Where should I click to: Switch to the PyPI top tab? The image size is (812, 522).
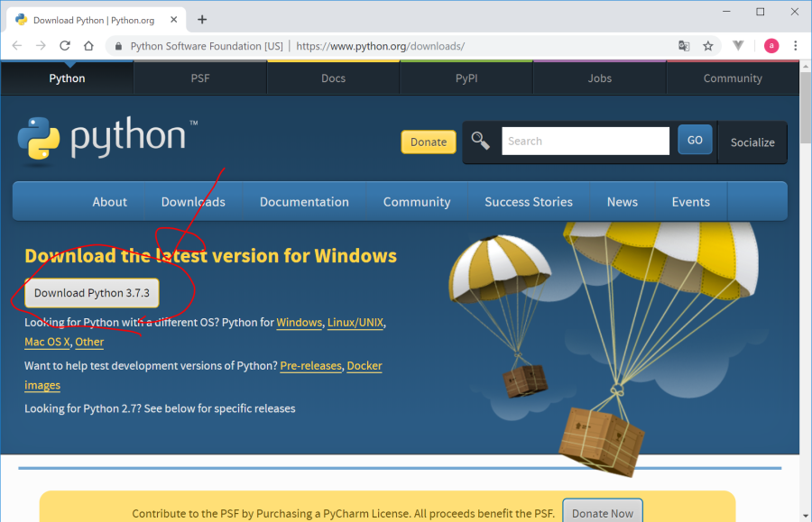point(466,78)
